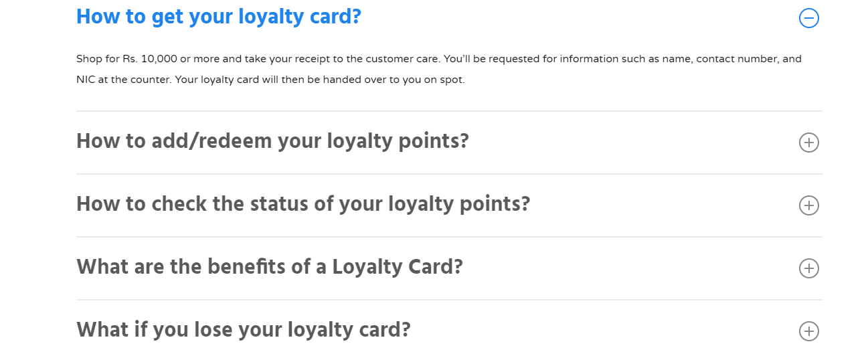Screen dimensions: 868x356
Task: Expand "What if you lose your loyalty card?"
Action: [808, 331]
